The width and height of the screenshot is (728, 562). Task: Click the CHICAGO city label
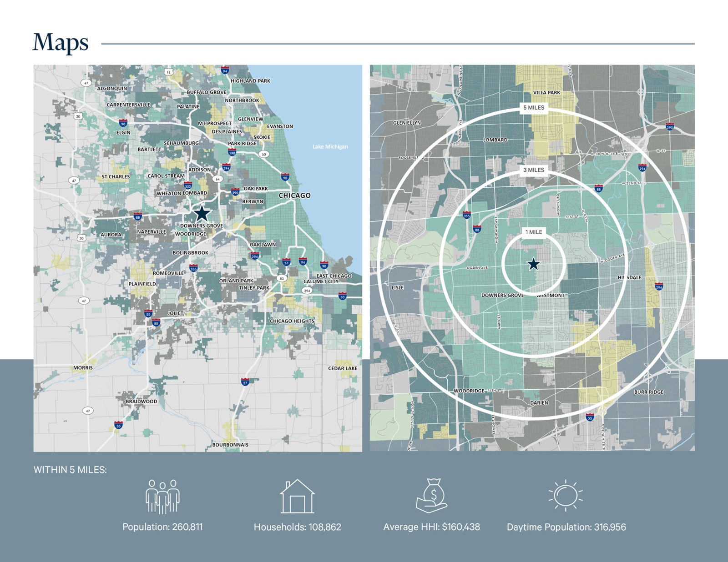pos(294,196)
